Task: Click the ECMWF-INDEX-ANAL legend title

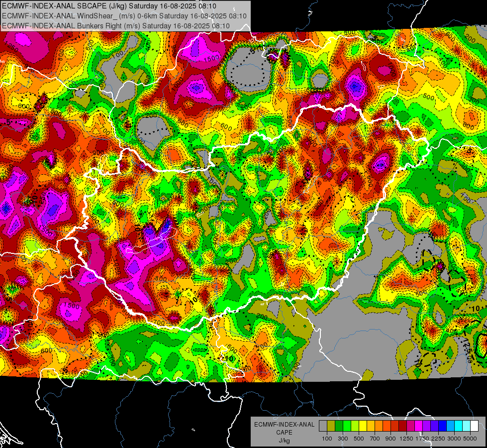Action: [x=284, y=425]
